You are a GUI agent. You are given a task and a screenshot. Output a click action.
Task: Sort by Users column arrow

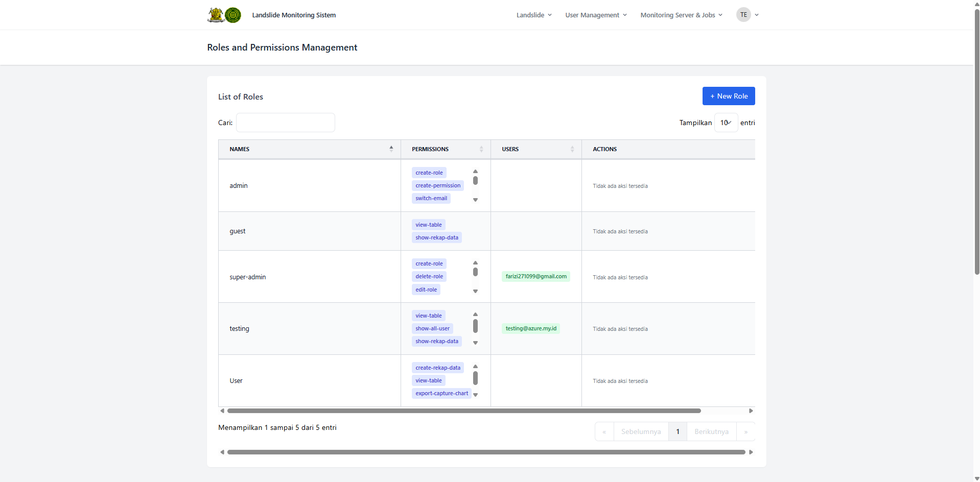[x=572, y=149]
